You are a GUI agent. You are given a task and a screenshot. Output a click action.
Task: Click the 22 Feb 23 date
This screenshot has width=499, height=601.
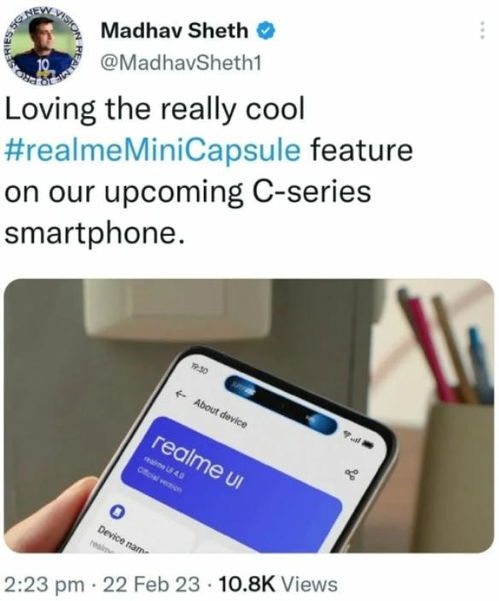tap(151, 585)
